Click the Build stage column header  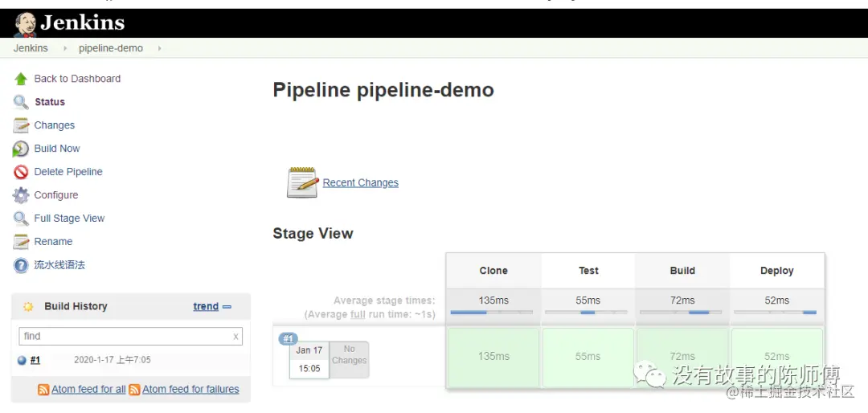click(x=682, y=271)
